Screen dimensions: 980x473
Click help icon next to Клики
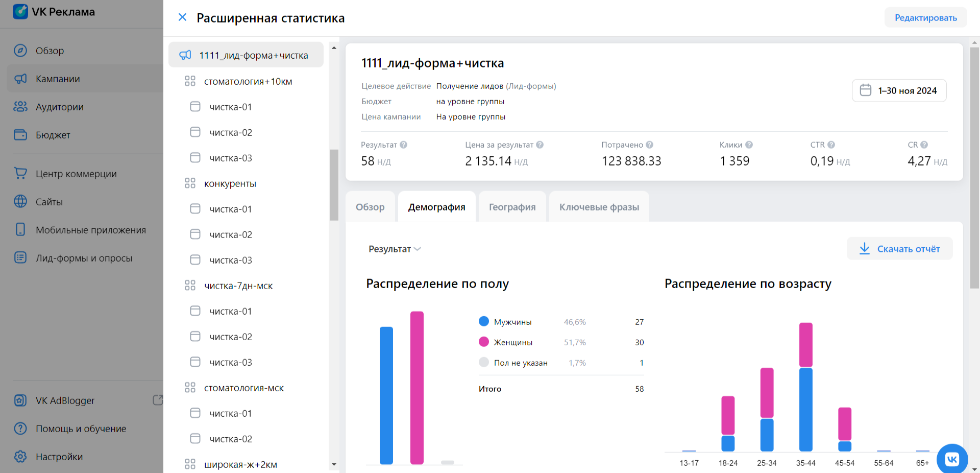749,145
